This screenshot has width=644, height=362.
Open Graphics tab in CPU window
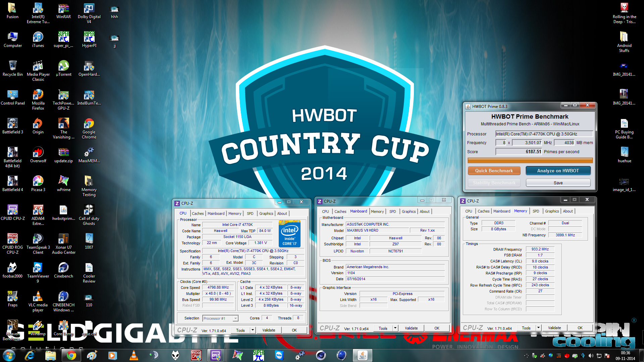coord(266,214)
